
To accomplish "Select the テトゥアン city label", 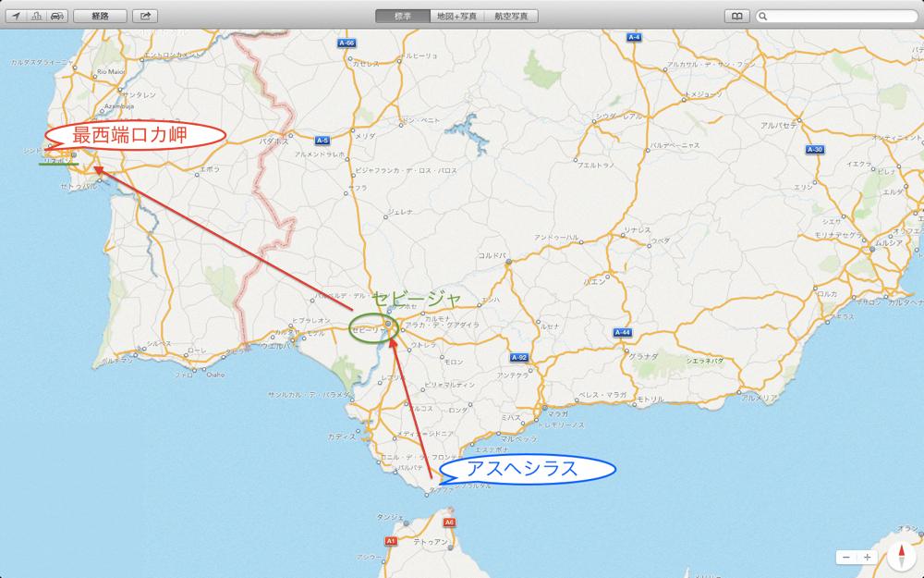I will point(431,541).
